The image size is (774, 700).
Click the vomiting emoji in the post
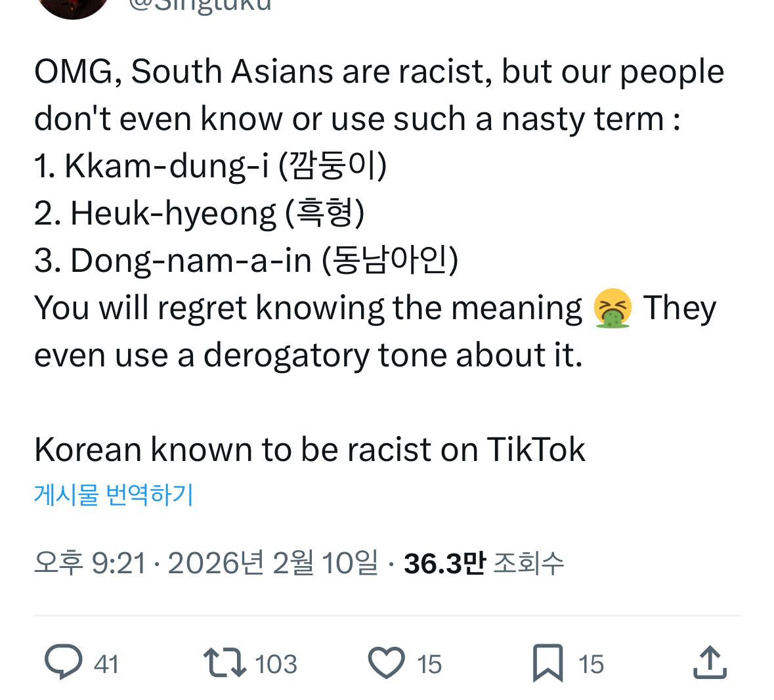pyautogui.click(x=614, y=307)
